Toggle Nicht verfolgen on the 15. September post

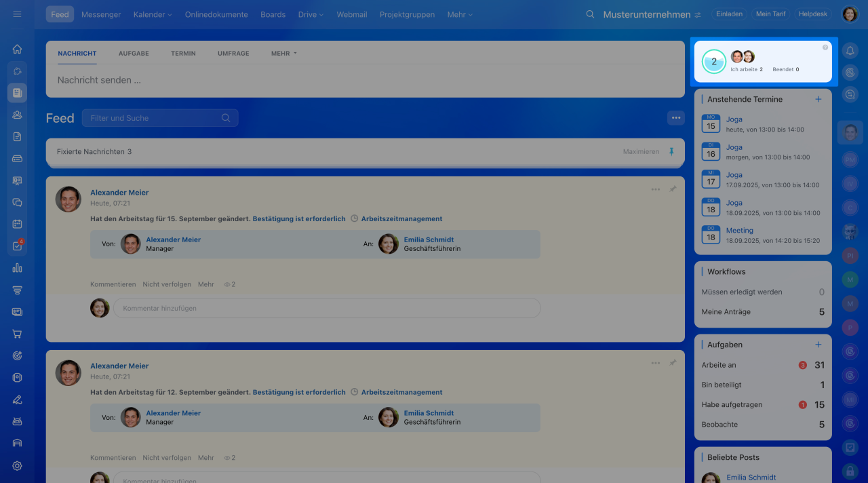pyautogui.click(x=167, y=284)
